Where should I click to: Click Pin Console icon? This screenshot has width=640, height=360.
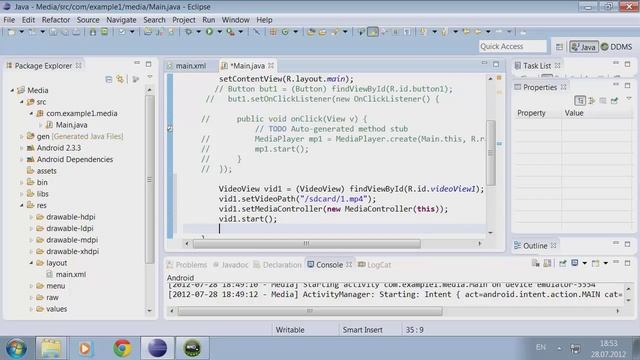pyautogui.click(x=563, y=263)
